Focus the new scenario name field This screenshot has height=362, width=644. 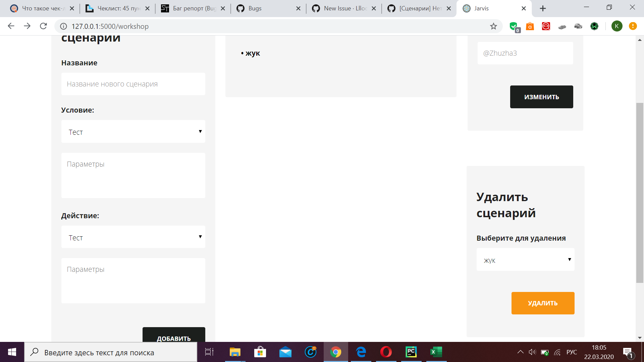(133, 84)
